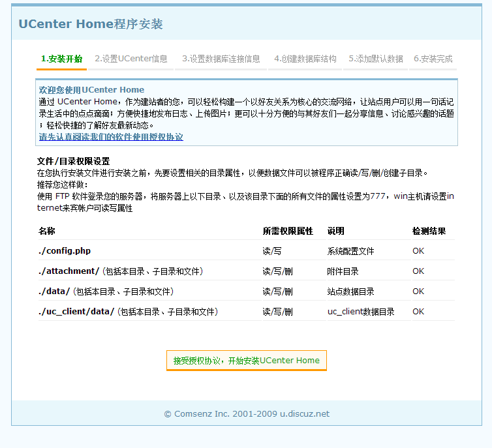Click the 说明 column header
Image resolution: width=492 pixels, height=448 pixels.
(x=336, y=231)
